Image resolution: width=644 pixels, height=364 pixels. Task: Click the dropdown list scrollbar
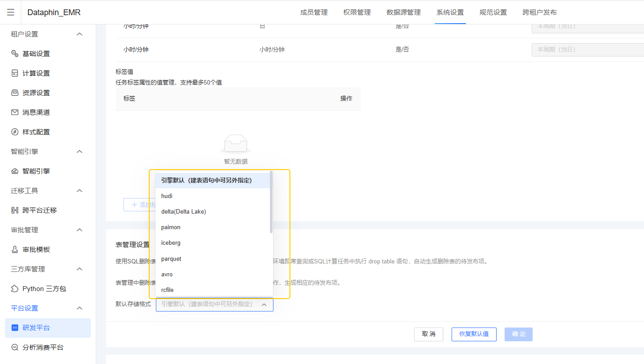click(271, 202)
